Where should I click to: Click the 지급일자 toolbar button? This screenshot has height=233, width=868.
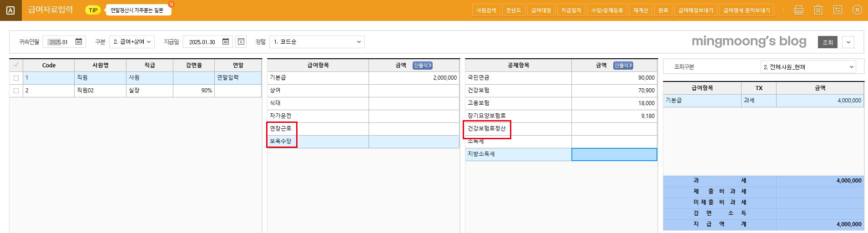(x=571, y=10)
